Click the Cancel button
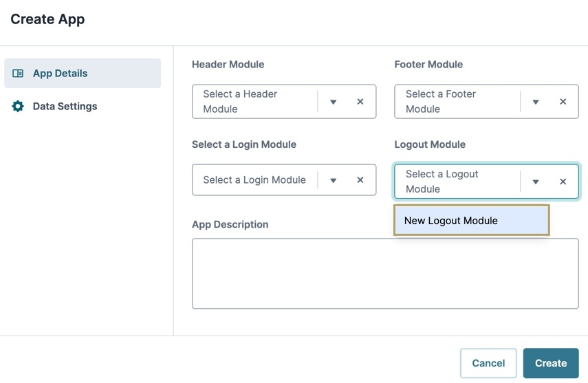 pos(488,363)
